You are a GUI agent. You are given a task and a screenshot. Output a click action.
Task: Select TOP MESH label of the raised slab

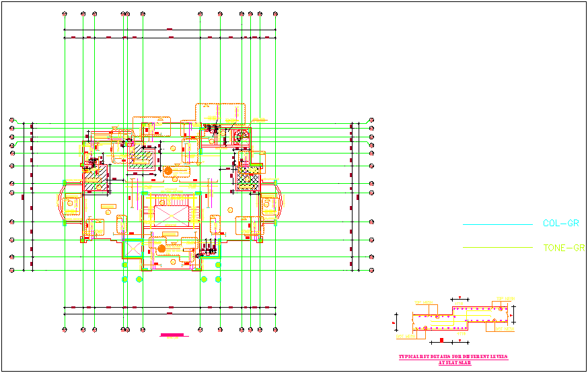coord(506,299)
